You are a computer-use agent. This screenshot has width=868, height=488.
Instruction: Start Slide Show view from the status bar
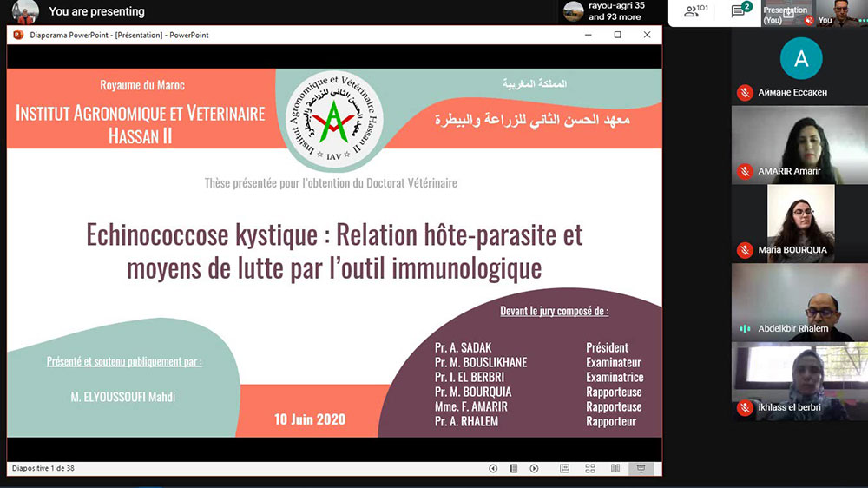641,469
